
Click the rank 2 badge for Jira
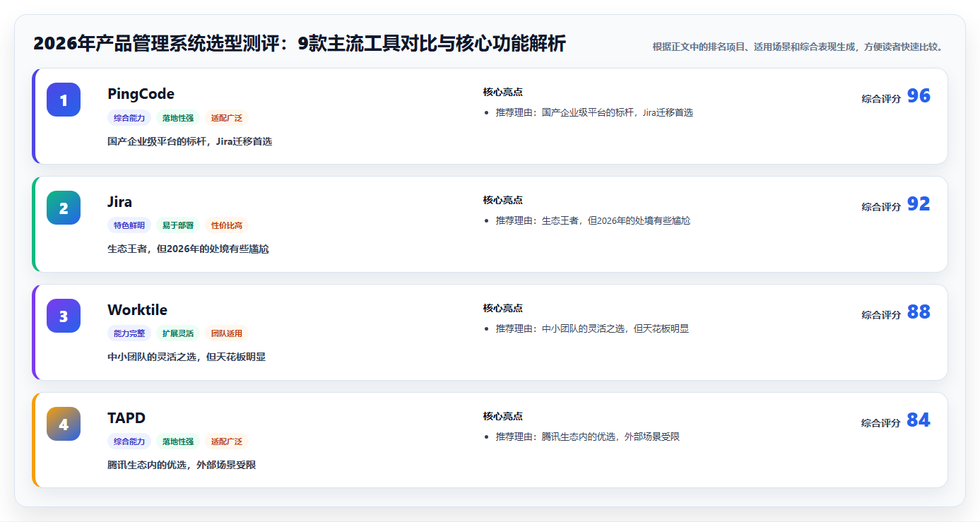point(64,208)
